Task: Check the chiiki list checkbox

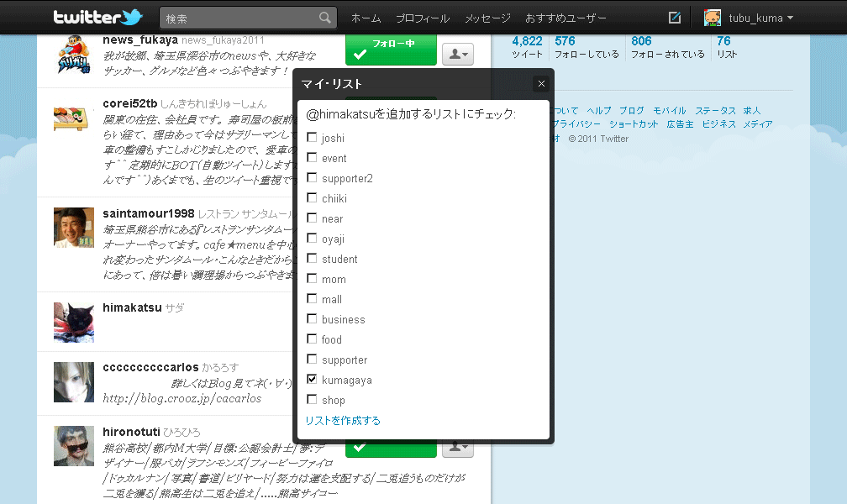Action: tap(312, 197)
